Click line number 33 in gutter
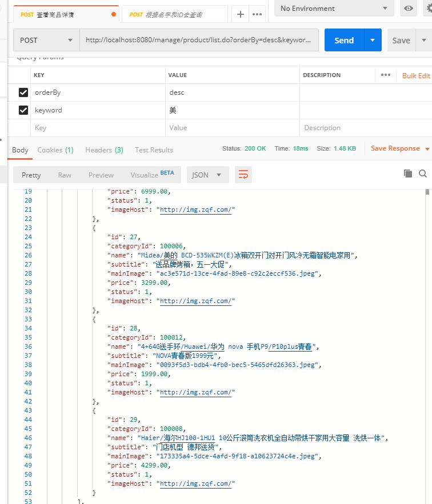 coord(29,319)
